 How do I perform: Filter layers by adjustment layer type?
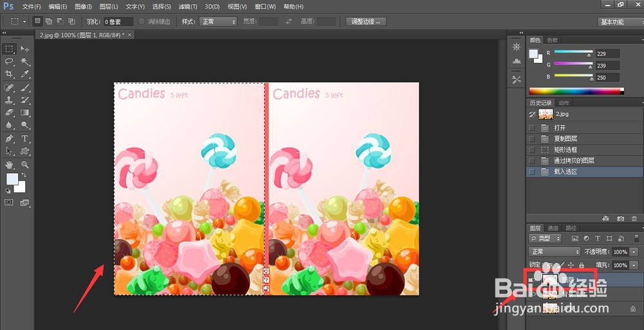586,238
